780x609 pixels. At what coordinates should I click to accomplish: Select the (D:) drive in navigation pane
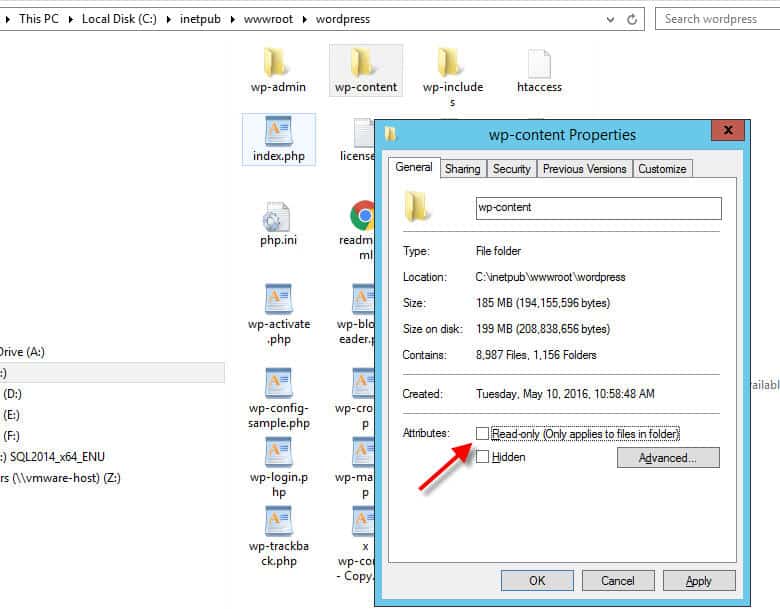click(12, 394)
